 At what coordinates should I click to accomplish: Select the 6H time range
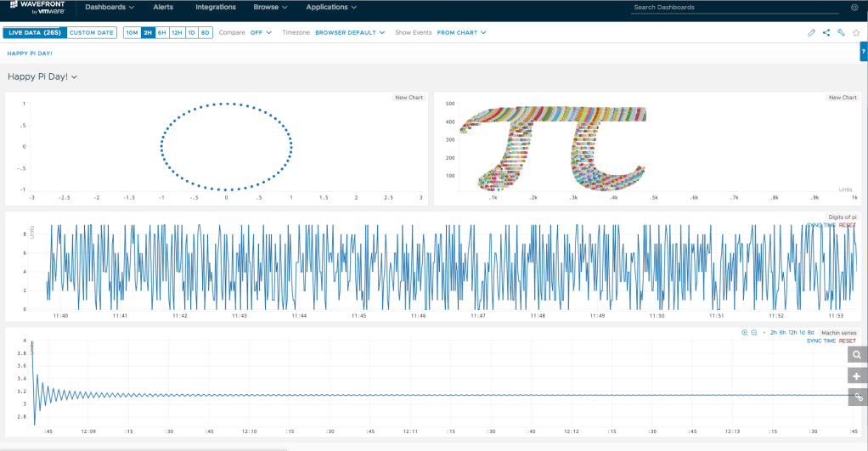[161, 32]
